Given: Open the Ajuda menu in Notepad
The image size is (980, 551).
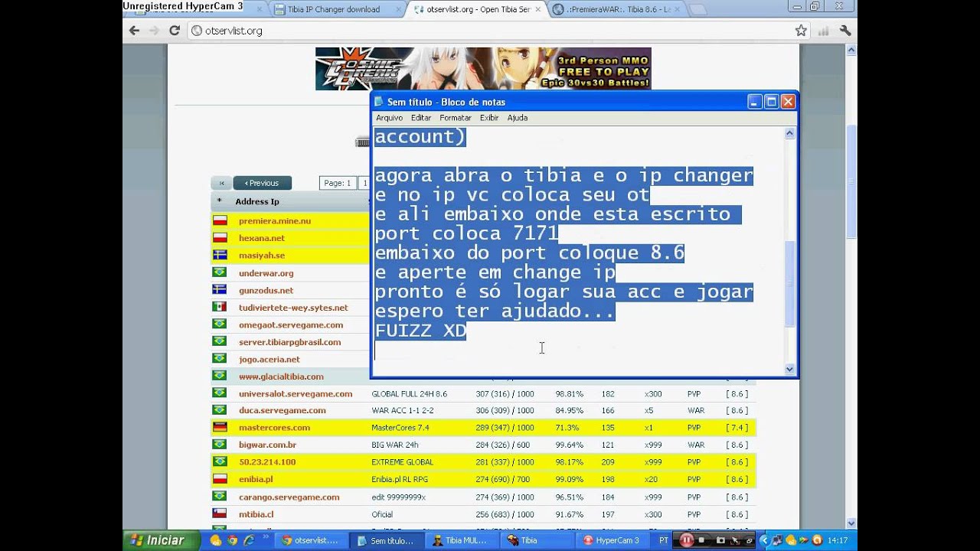Looking at the screenshot, I should [x=518, y=118].
